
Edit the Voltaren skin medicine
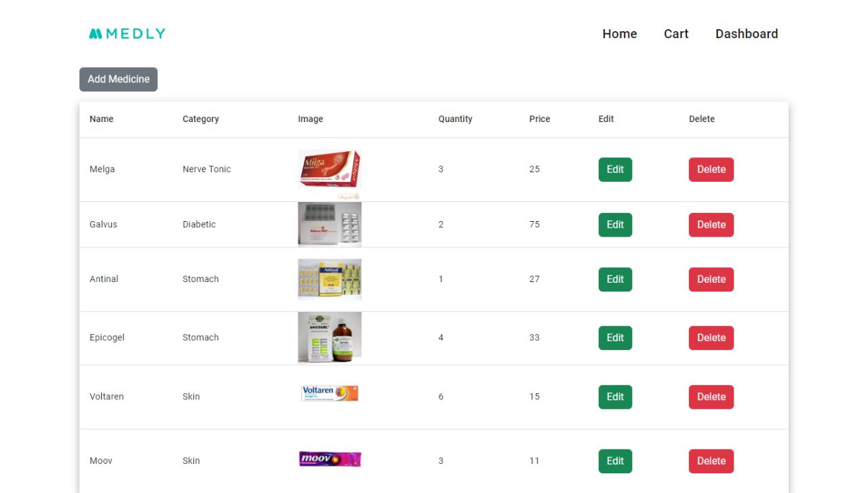point(614,397)
